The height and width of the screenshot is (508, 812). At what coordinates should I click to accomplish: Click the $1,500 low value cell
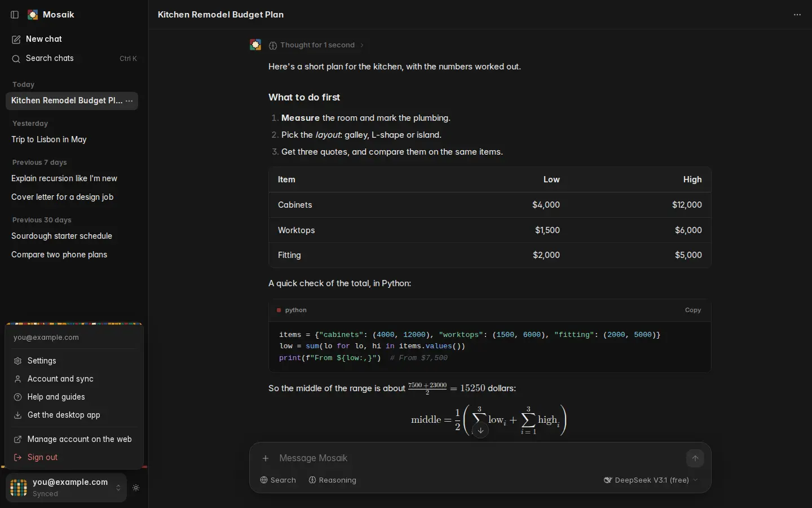(548, 230)
